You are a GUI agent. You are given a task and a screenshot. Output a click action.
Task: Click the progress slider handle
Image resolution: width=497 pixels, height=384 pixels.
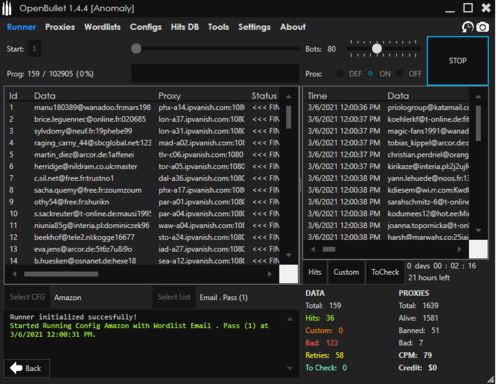[136, 49]
